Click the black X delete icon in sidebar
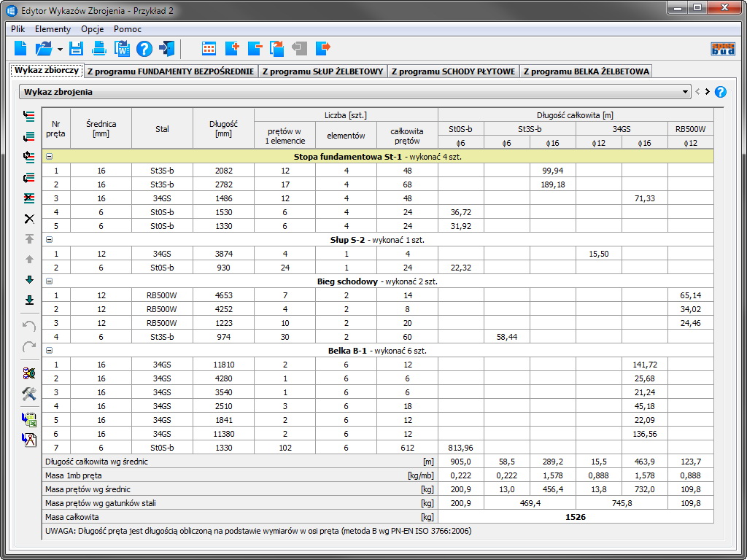Image resolution: width=747 pixels, height=560 pixels. click(x=29, y=219)
